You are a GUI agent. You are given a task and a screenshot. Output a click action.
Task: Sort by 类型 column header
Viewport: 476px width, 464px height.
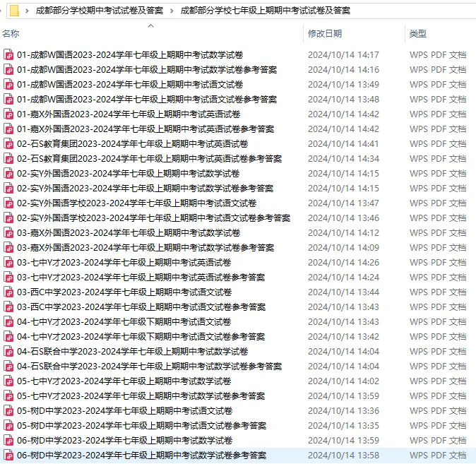click(x=417, y=33)
